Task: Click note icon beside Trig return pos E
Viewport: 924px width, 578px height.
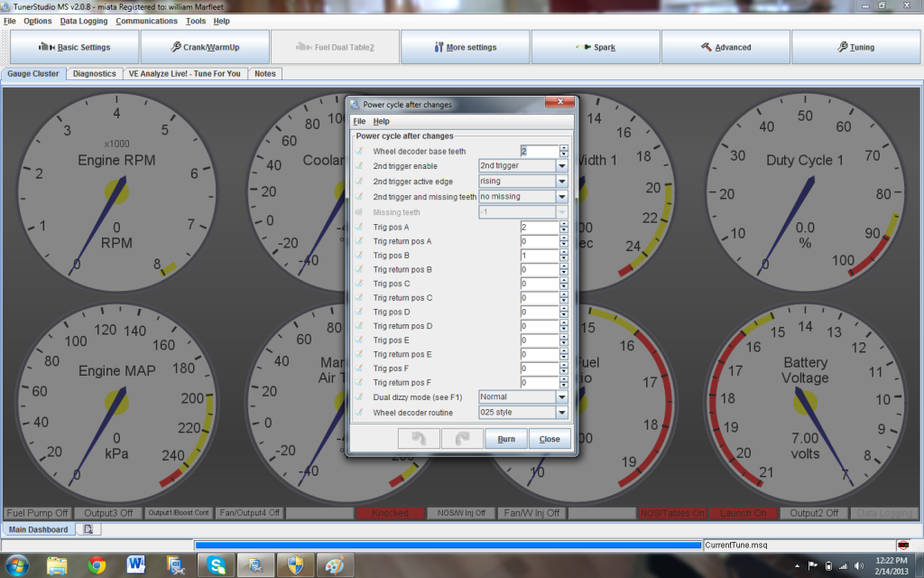Action: point(359,354)
